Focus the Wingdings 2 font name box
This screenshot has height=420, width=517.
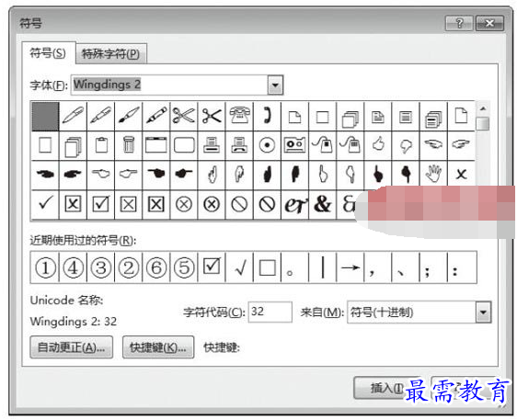click(x=169, y=85)
